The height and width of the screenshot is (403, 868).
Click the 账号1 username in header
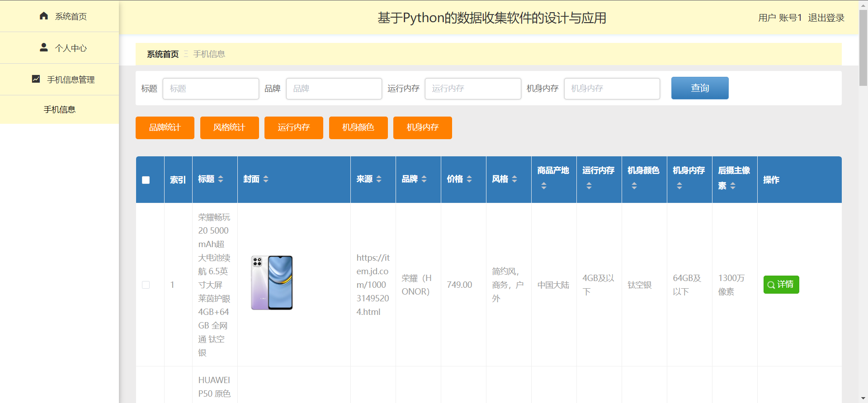[x=790, y=18]
